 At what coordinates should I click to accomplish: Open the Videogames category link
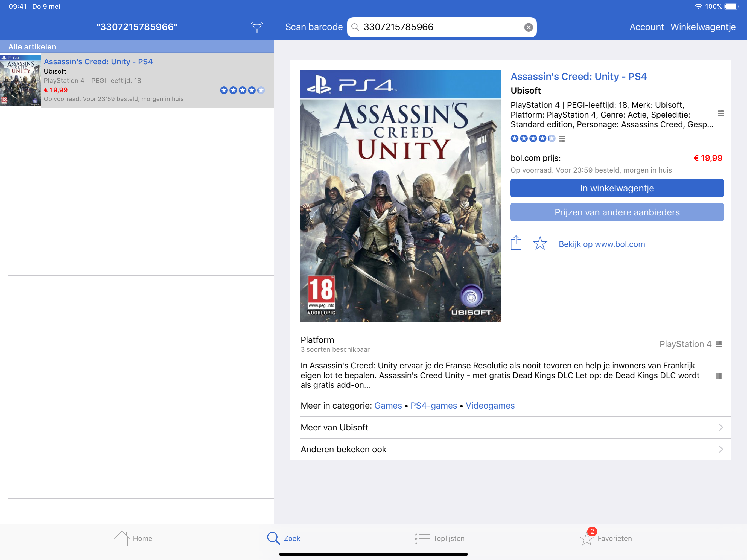pos(490,405)
